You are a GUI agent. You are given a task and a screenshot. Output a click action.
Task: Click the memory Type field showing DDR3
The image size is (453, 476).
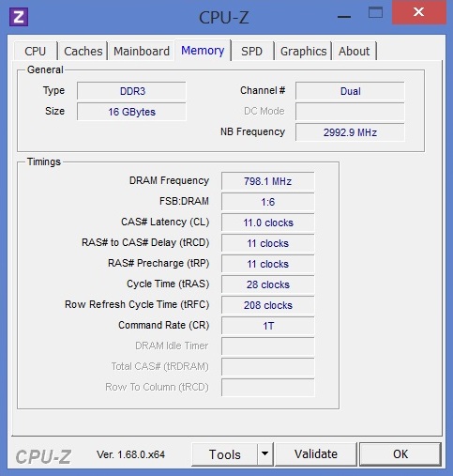click(131, 91)
